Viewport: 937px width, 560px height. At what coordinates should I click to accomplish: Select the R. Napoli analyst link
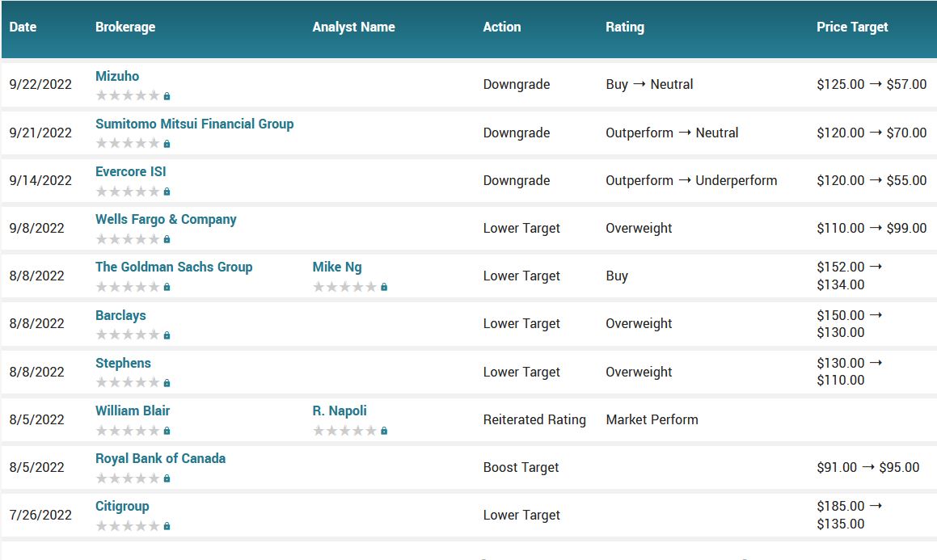[x=340, y=411]
